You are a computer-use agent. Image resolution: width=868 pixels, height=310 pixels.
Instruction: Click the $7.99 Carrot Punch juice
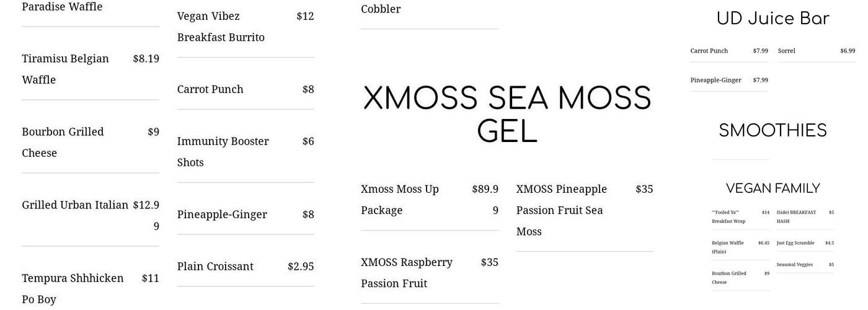pos(709,51)
